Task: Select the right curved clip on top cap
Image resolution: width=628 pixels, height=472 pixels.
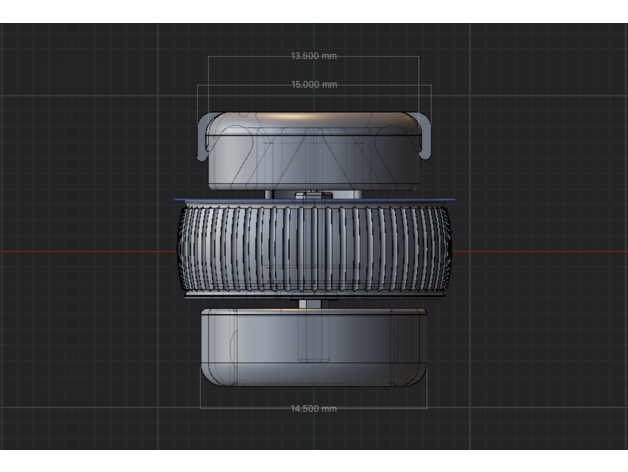Action: point(426,136)
